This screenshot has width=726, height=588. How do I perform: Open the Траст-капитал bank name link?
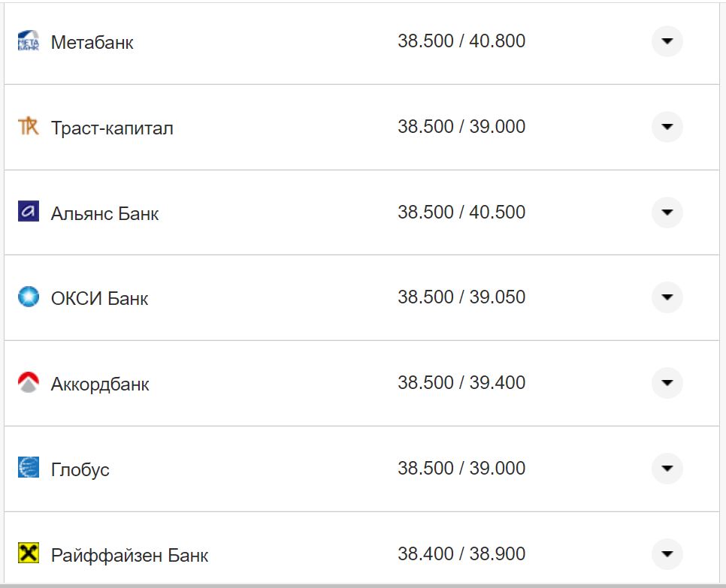(x=112, y=128)
